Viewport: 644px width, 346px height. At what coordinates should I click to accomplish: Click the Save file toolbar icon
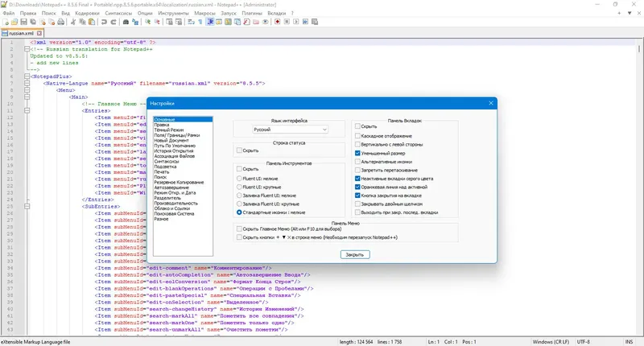tap(24, 22)
